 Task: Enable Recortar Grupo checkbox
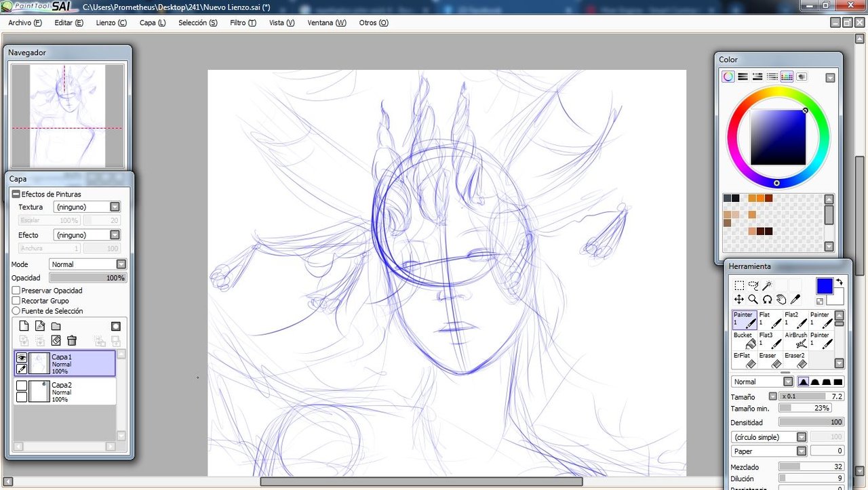point(16,300)
